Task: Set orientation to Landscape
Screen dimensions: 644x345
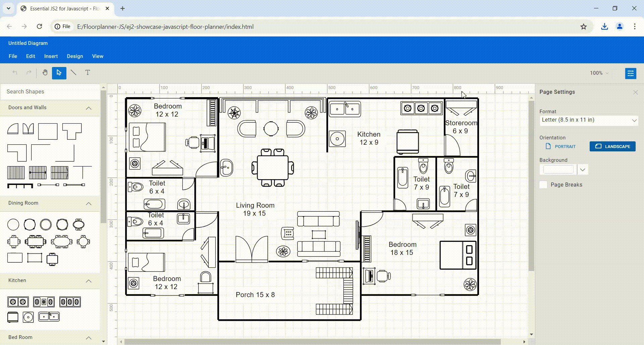Action: pos(612,146)
